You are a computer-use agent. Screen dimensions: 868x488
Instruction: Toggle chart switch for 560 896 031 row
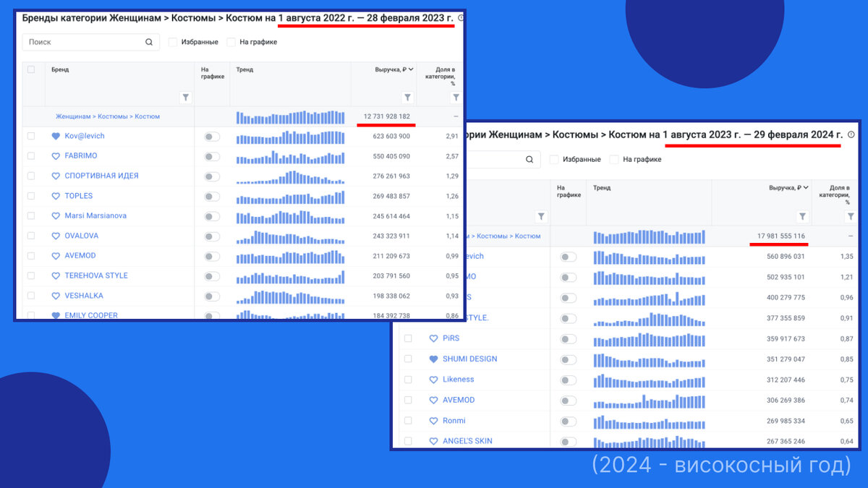point(569,257)
